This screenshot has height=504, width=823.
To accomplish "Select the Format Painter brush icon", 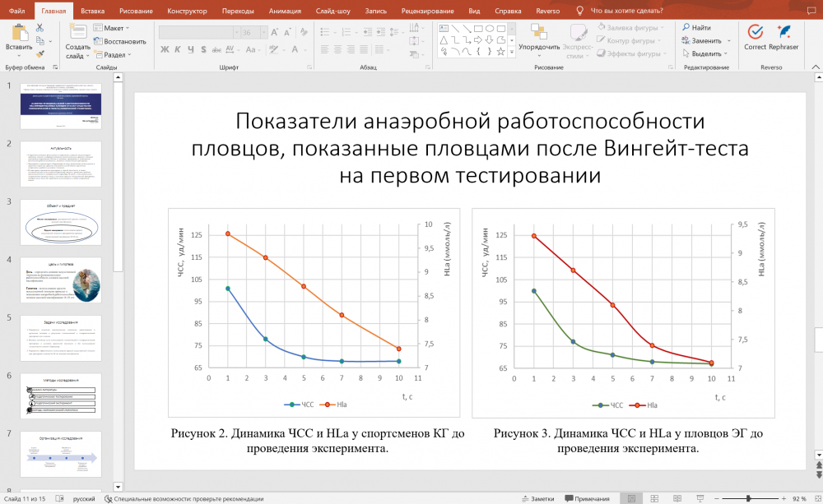I will (x=39, y=54).
